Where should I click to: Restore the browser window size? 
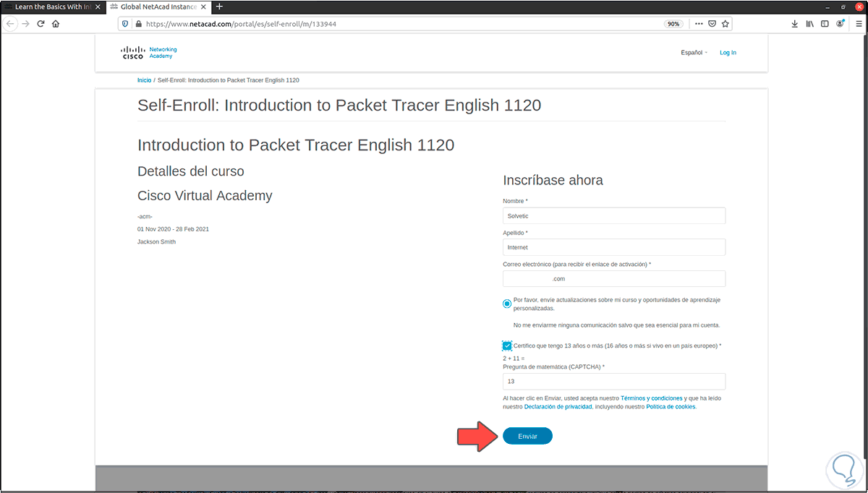(x=843, y=7)
